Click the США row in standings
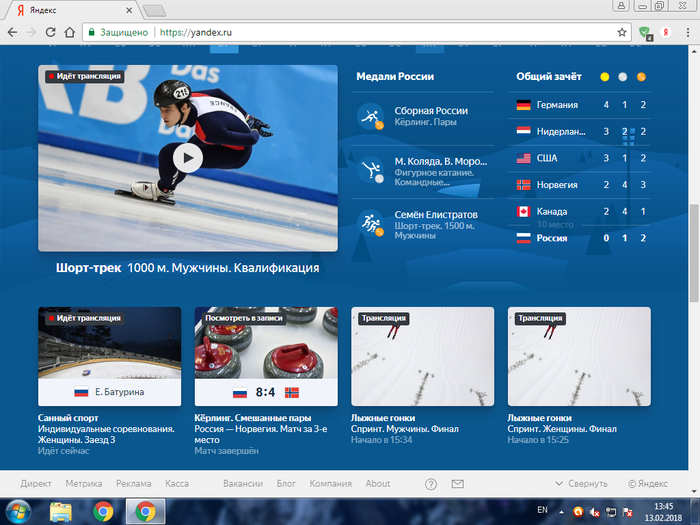This screenshot has height=525, width=700. click(x=579, y=158)
